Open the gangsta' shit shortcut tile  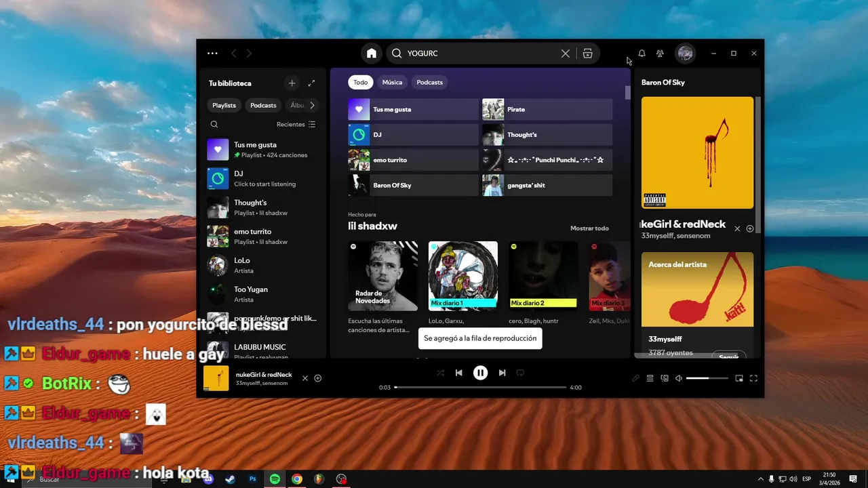547,185
